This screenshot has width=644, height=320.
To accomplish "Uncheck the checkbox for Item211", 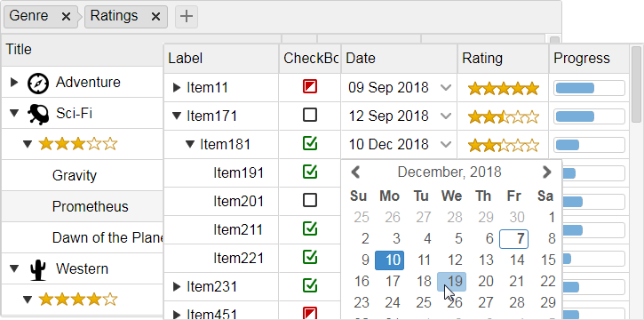I will pyautogui.click(x=310, y=228).
